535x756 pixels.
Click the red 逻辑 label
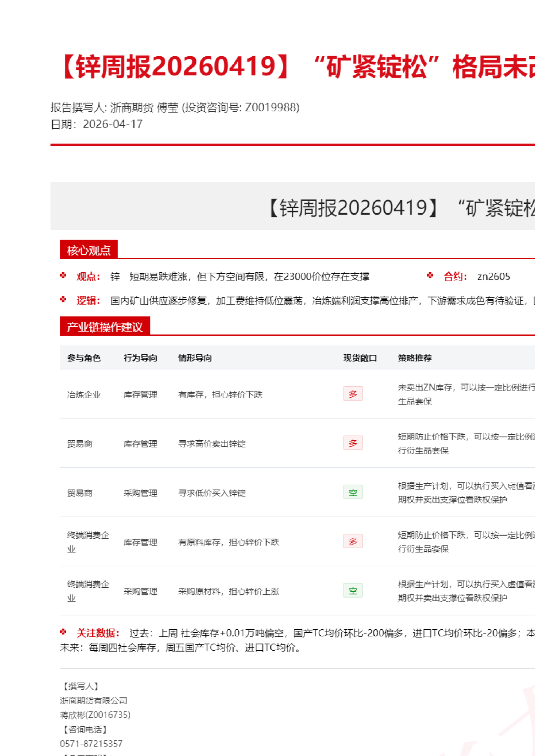(88, 300)
